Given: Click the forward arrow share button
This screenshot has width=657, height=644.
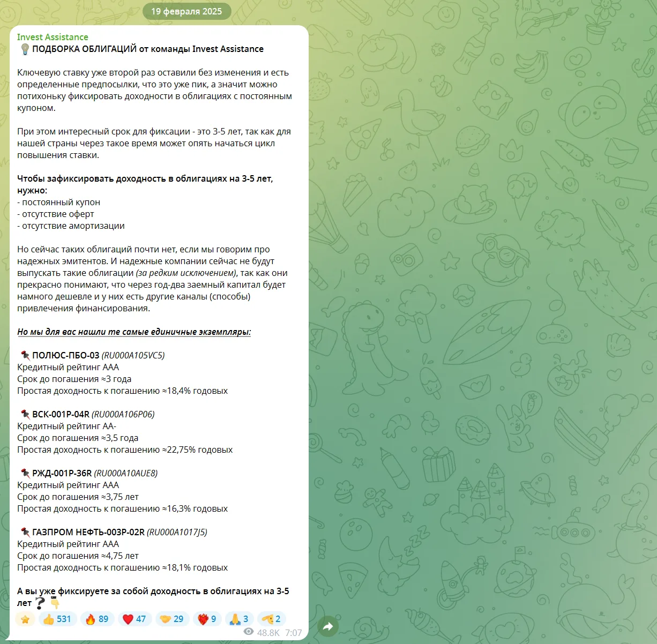Looking at the screenshot, I should tap(328, 626).
